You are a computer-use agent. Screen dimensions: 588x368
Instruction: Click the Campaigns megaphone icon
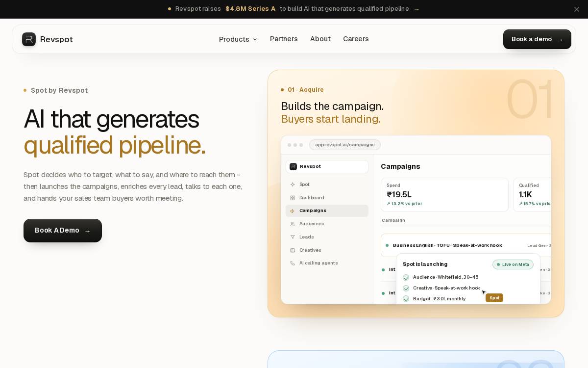(293, 211)
